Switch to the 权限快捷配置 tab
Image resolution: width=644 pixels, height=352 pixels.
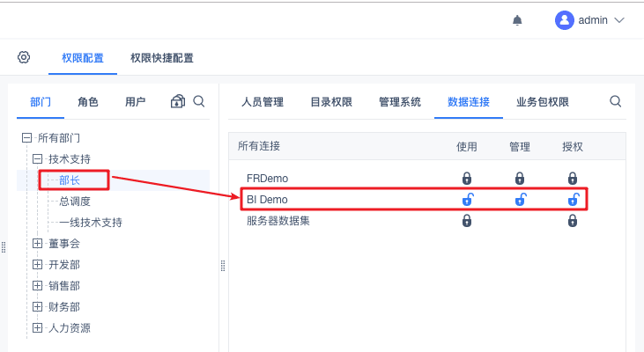[162, 58]
